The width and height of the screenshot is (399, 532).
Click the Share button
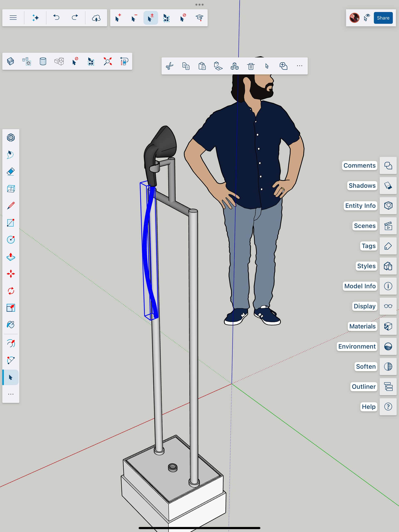(383, 18)
